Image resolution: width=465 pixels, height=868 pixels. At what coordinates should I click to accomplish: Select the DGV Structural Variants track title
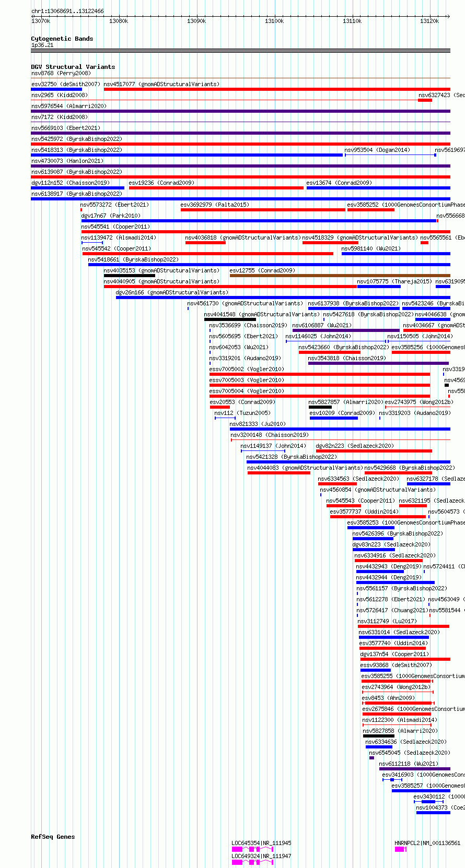click(73, 67)
